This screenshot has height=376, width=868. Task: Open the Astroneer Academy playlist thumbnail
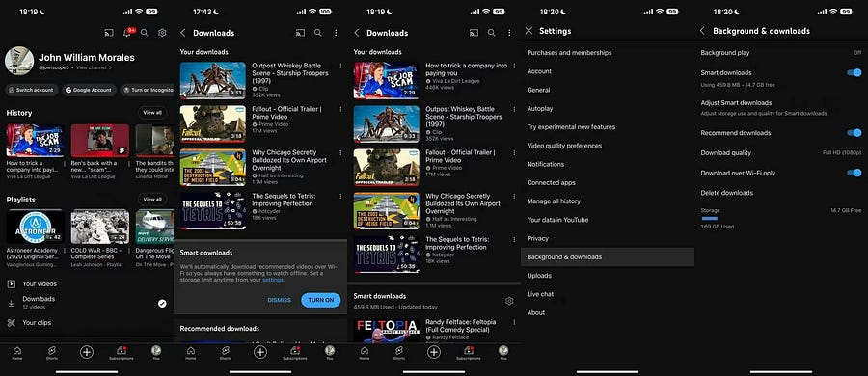click(x=36, y=227)
